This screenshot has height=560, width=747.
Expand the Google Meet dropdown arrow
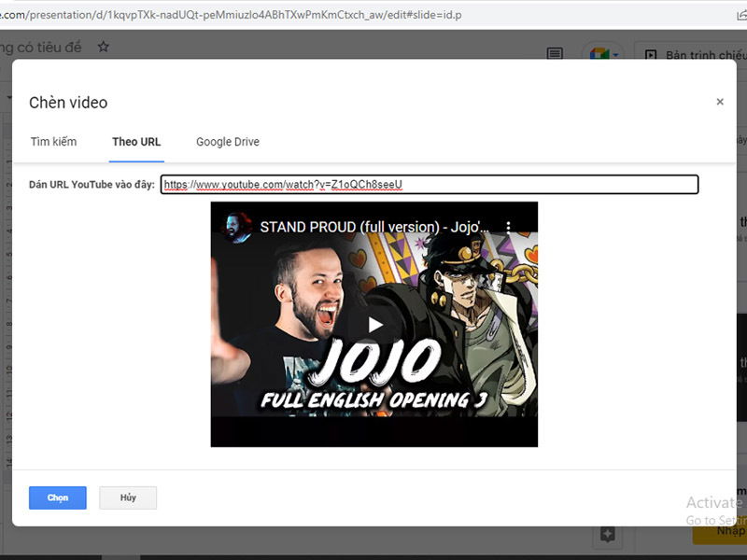tap(617, 55)
